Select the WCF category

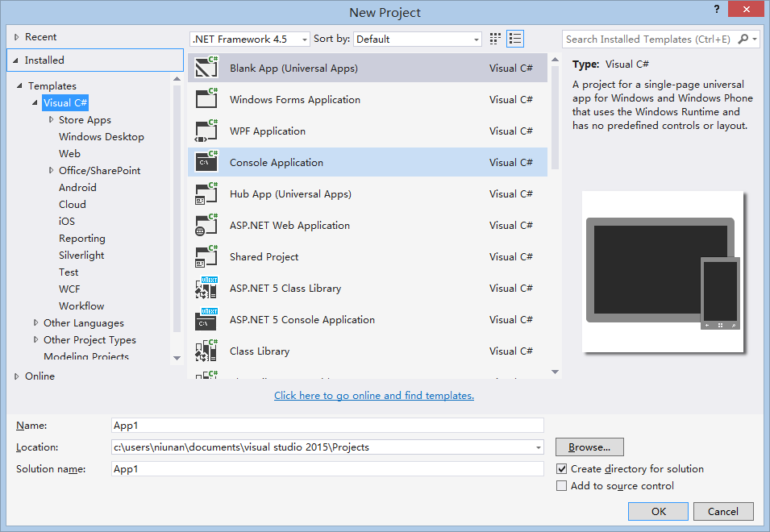pos(69,289)
